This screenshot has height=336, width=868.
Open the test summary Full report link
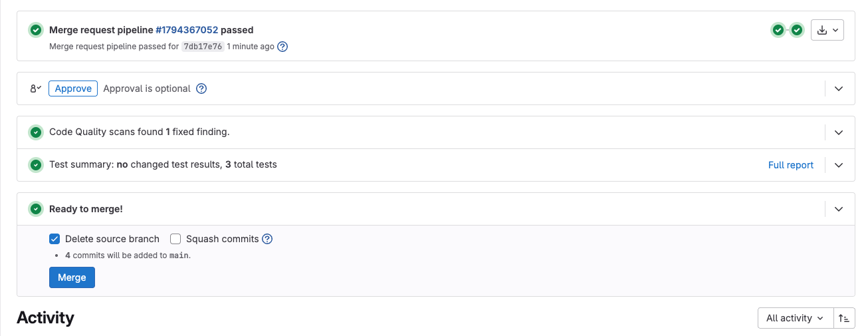pyautogui.click(x=790, y=165)
